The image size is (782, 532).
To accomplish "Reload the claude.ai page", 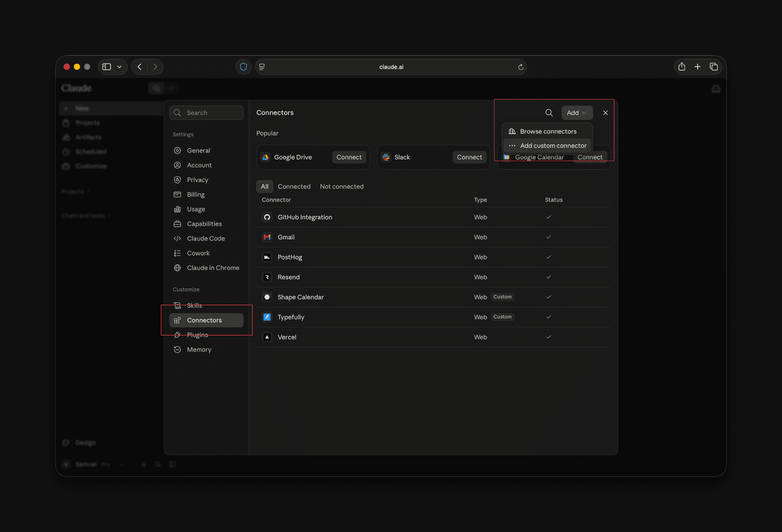I will pyautogui.click(x=521, y=67).
